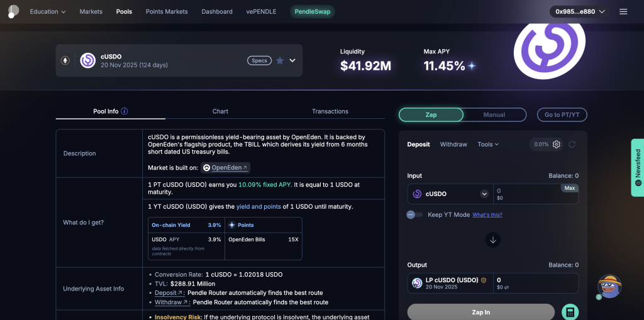Open the cUSDO input token selector
644x320 pixels.
(x=450, y=194)
